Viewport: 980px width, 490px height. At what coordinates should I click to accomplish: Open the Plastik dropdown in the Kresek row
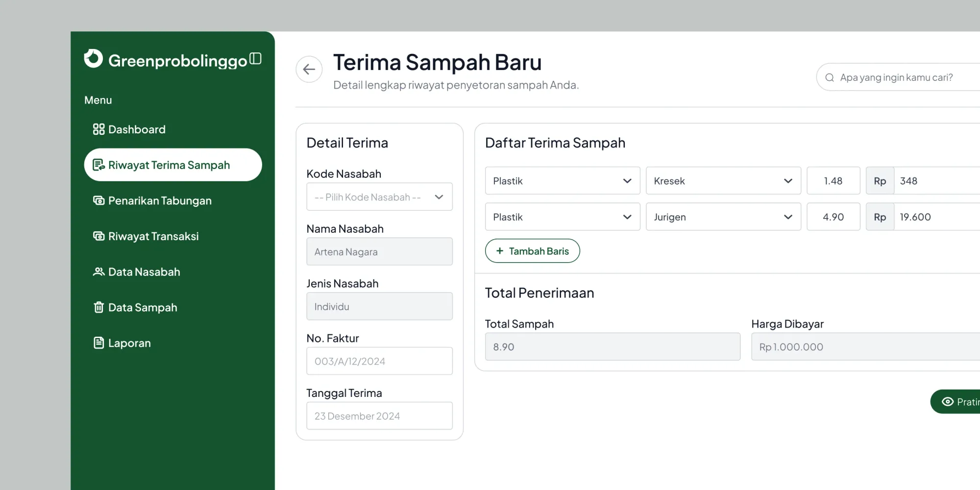point(563,181)
